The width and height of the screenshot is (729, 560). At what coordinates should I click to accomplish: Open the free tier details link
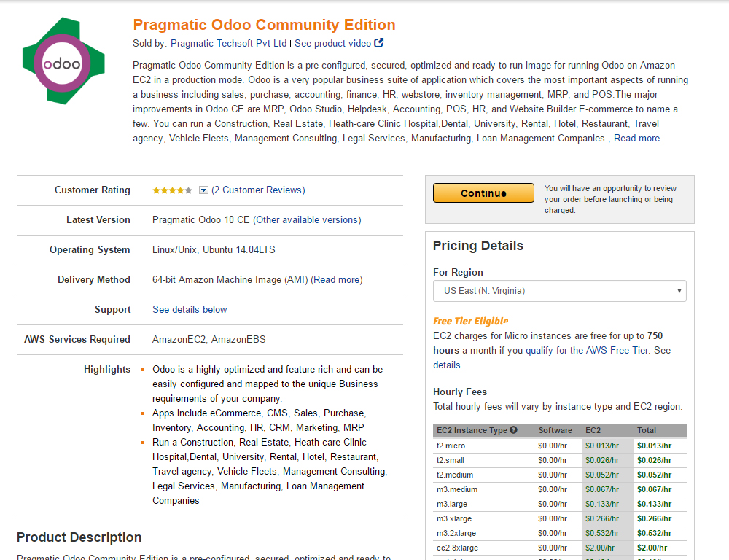[x=447, y=365]
